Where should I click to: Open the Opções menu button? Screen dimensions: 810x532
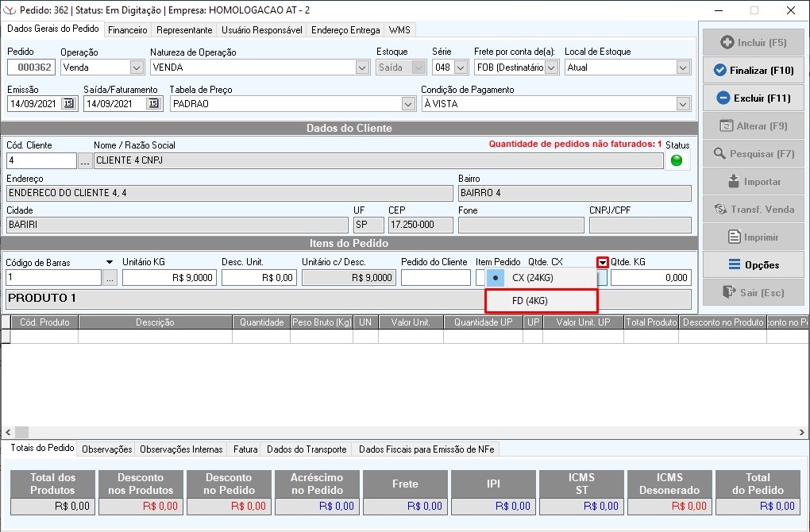[753, 264]
